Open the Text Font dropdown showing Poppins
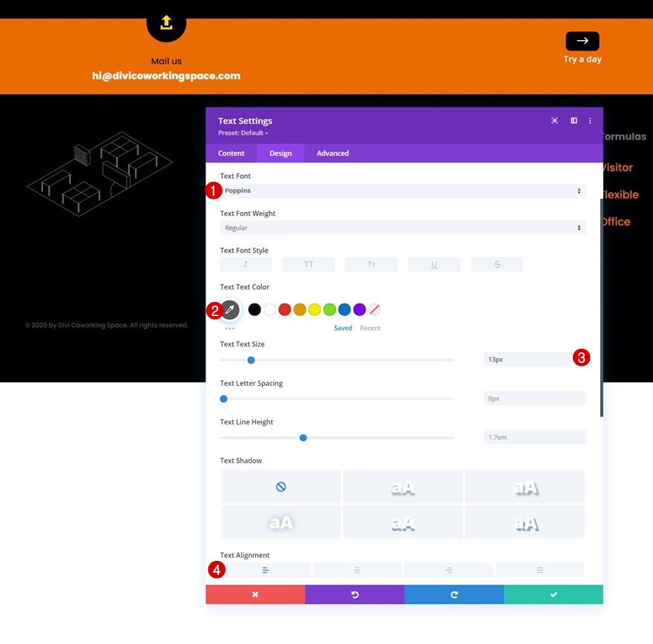Viewport: 653px width, 644px height. tap(403, 191)
